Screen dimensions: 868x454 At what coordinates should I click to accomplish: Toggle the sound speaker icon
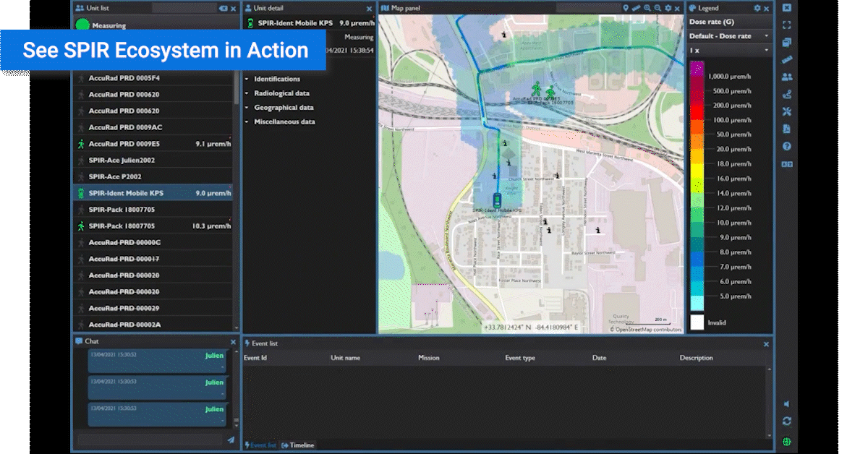point(787,404)
